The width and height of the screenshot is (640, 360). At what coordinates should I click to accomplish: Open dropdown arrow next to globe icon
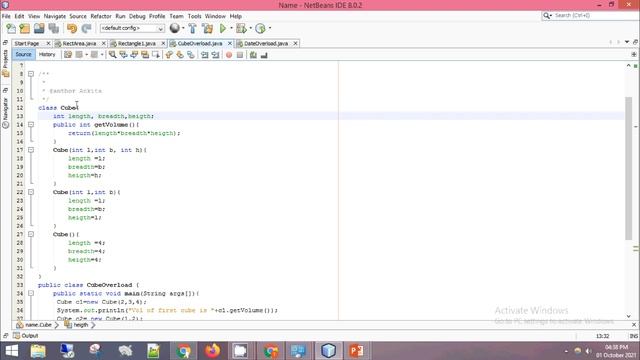click(x=183, y=28)
